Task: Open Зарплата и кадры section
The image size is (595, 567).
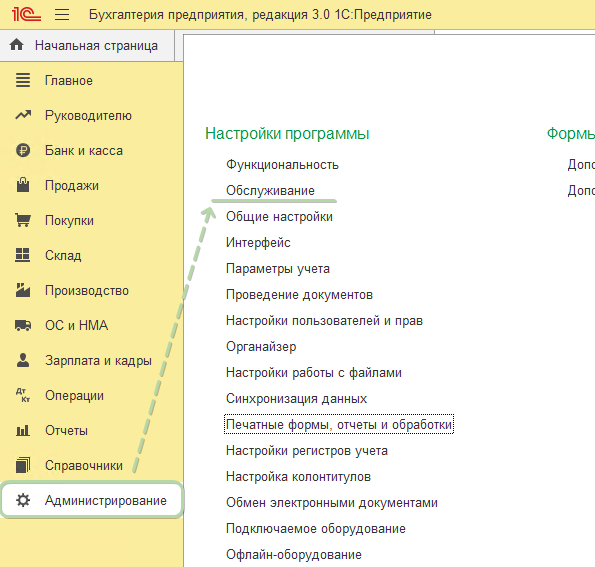Action: (x=98, y=361)
